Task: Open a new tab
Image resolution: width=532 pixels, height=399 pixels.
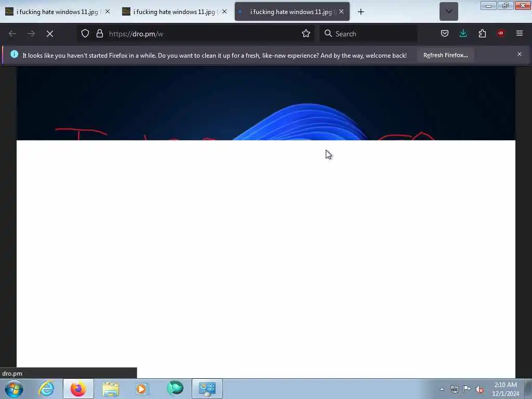Action: 361,12
